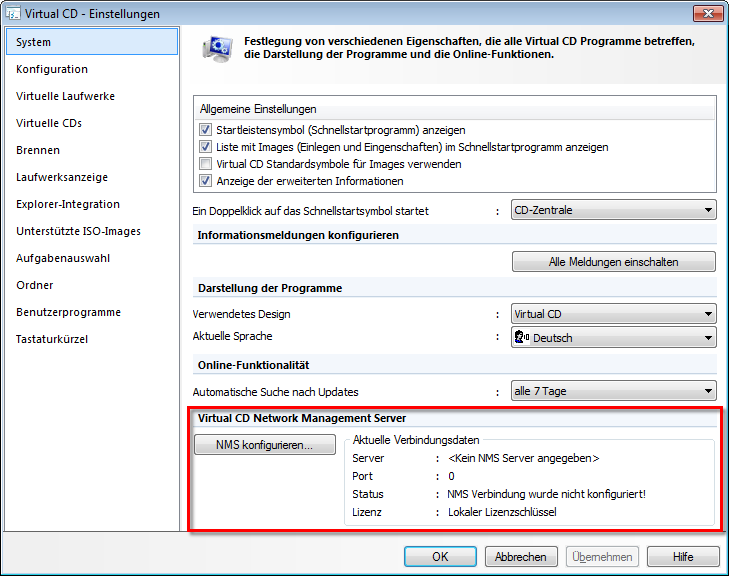Click the Virtual CD title bar icon
Image resolution: width=729 pixels, height=576 pixels.
(13, 13)
